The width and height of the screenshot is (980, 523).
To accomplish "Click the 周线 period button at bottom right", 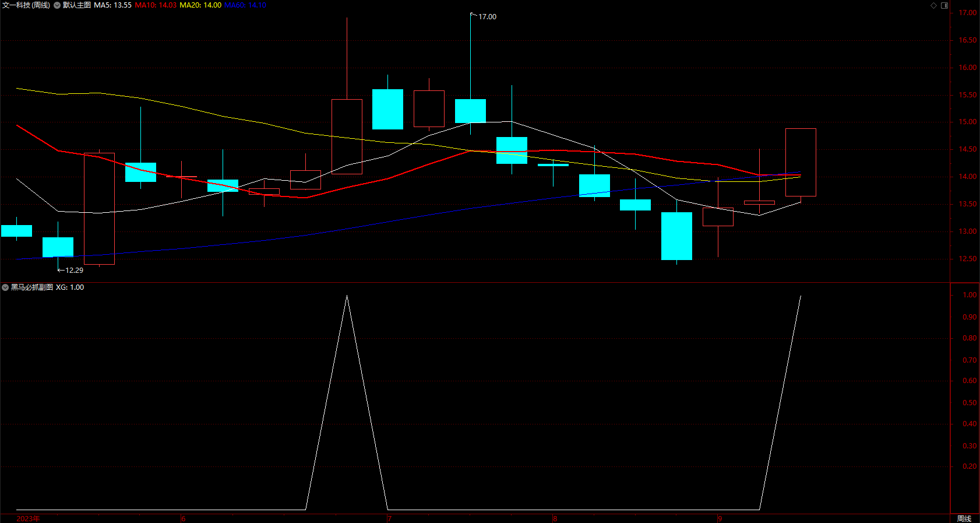I will tap(964, 518).
